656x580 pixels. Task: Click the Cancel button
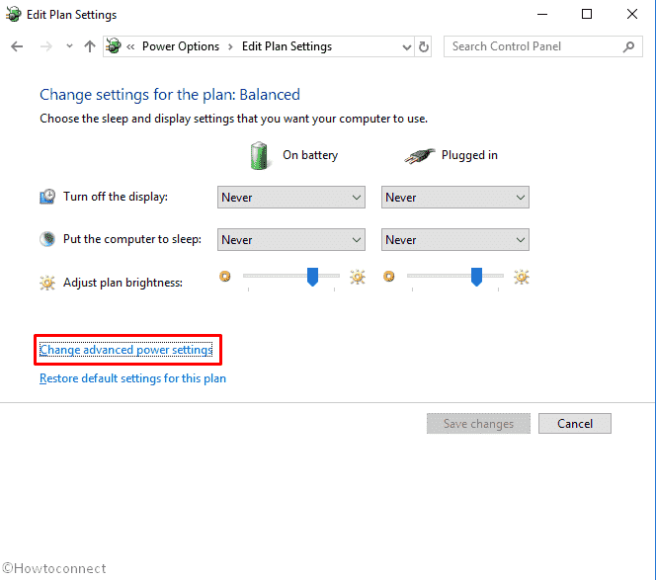coord(575,423)
